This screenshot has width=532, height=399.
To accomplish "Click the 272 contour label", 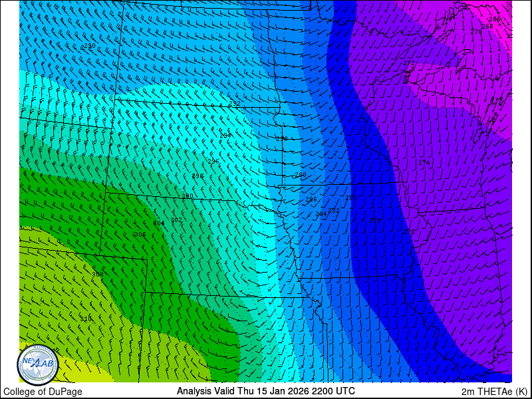I will tap(409, 63).
